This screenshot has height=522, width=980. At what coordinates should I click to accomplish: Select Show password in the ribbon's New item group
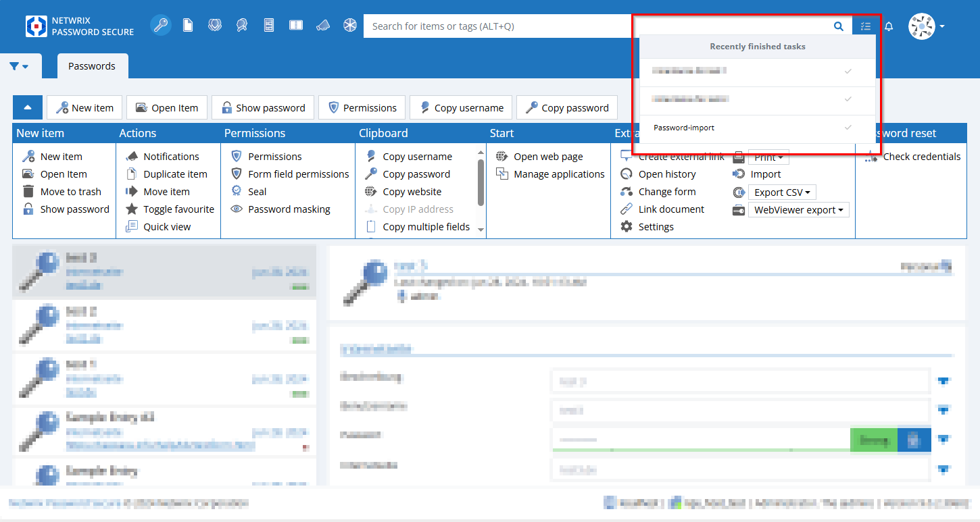point(66,209)
